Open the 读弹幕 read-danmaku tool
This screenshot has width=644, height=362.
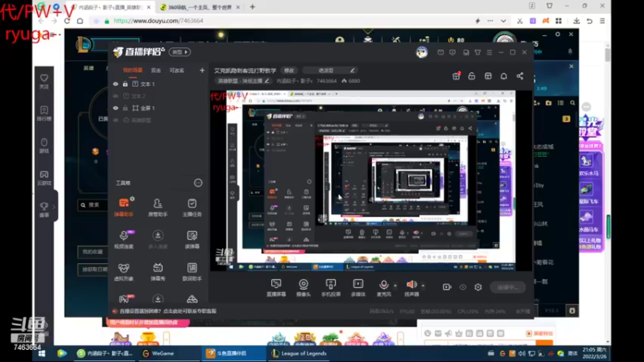(192, 239)
